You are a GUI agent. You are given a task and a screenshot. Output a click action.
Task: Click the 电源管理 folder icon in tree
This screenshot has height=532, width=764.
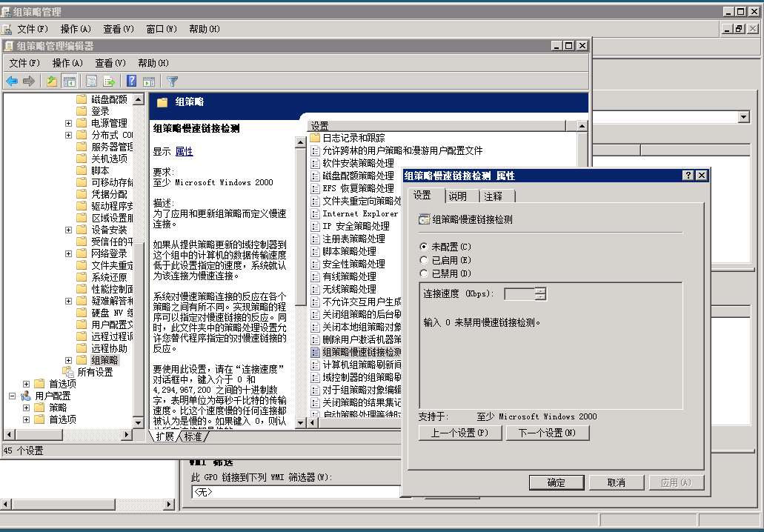click(82, 123)
